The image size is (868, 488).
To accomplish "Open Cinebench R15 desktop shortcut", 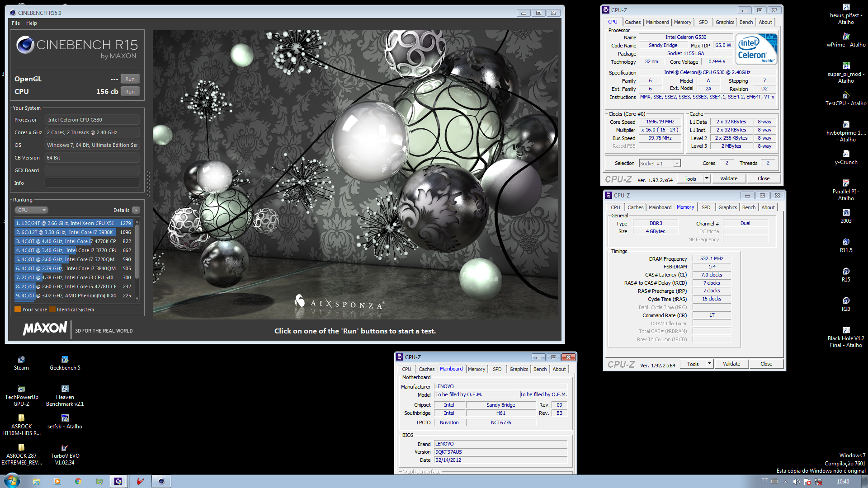I will 846,275.
